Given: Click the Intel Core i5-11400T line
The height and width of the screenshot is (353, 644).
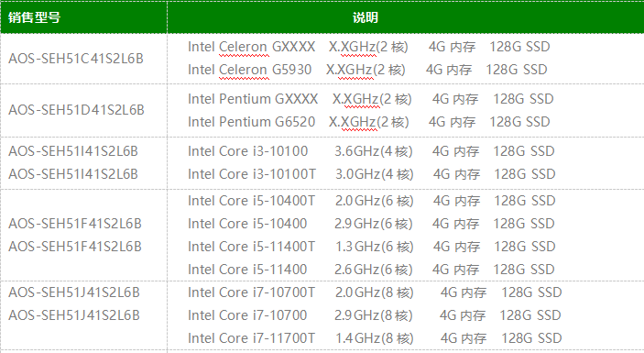Looking at the screenshot, I should [372, 247].
